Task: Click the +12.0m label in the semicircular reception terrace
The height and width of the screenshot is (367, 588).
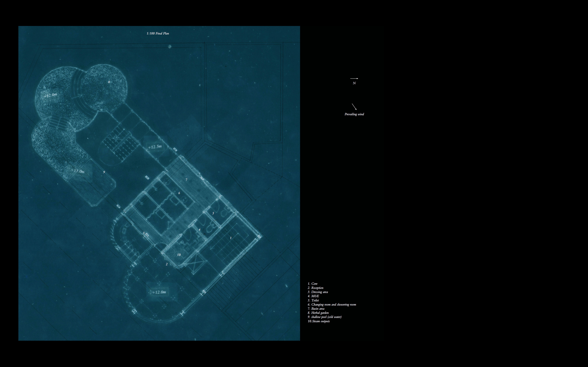Action: pos(159,292)
